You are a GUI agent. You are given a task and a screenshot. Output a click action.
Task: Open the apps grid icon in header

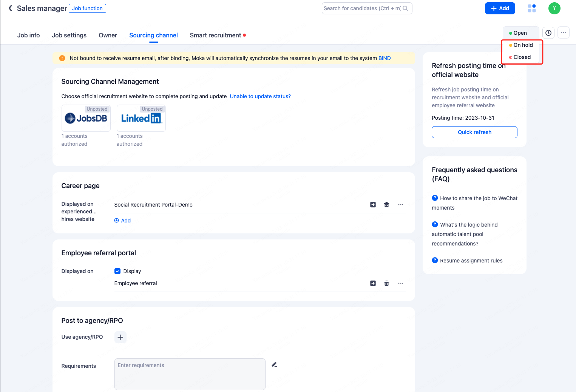click(532, 8)
